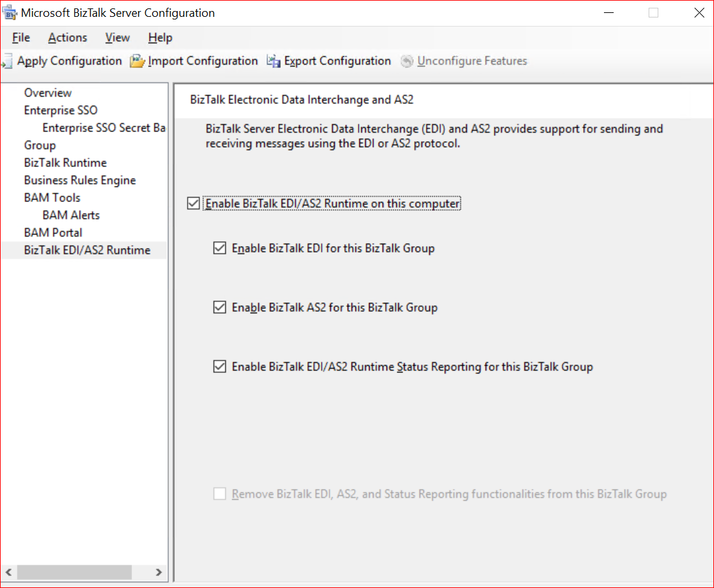This screenshot has width=714, height=588.
Task: Click the right arrow of horizontal scrollbar
Action: coord(159,572)
